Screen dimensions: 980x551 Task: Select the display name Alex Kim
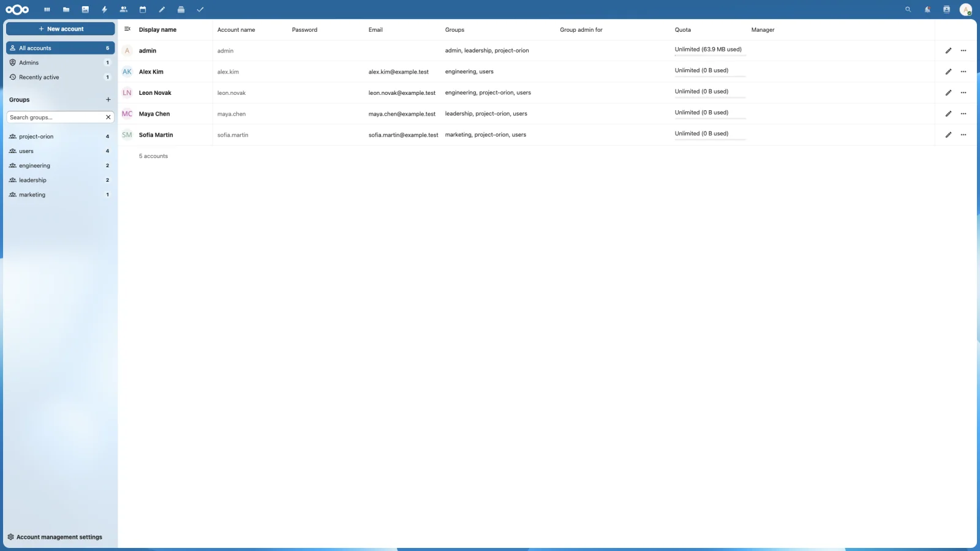tap(151, 72)
